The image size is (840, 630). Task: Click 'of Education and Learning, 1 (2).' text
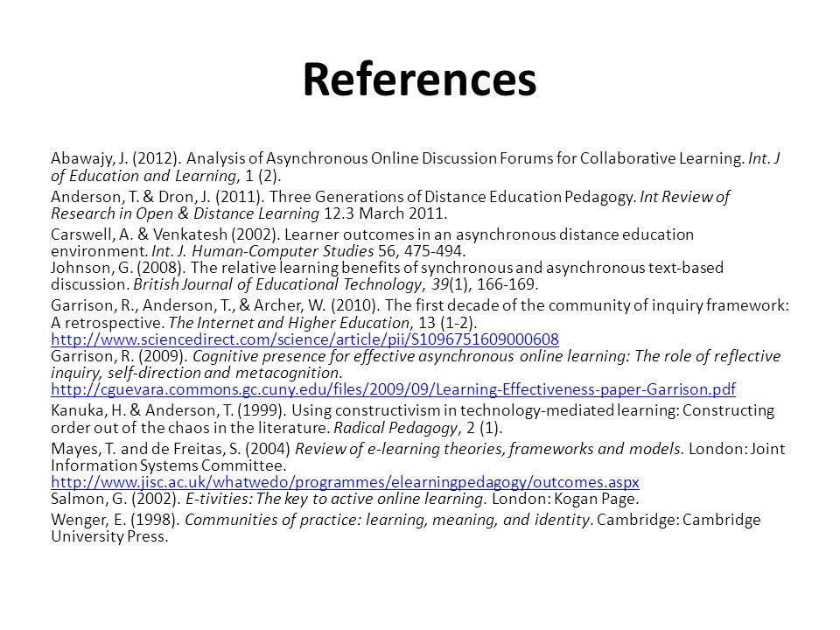point(166,176)
